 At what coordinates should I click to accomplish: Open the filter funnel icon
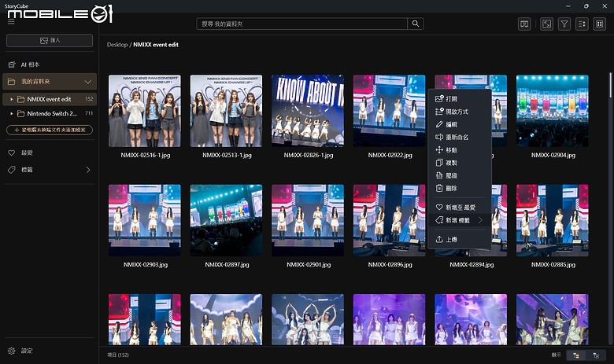[x=564, y=24]
